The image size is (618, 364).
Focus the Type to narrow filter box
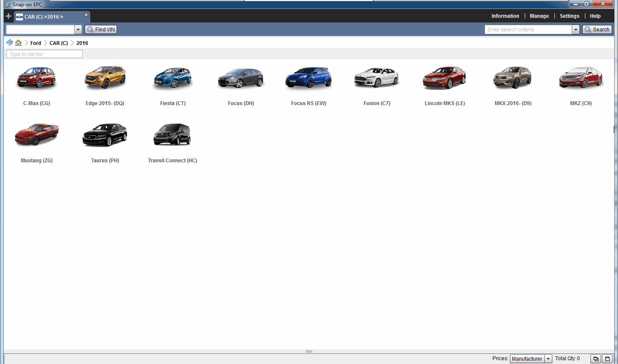tap(45, 54)
